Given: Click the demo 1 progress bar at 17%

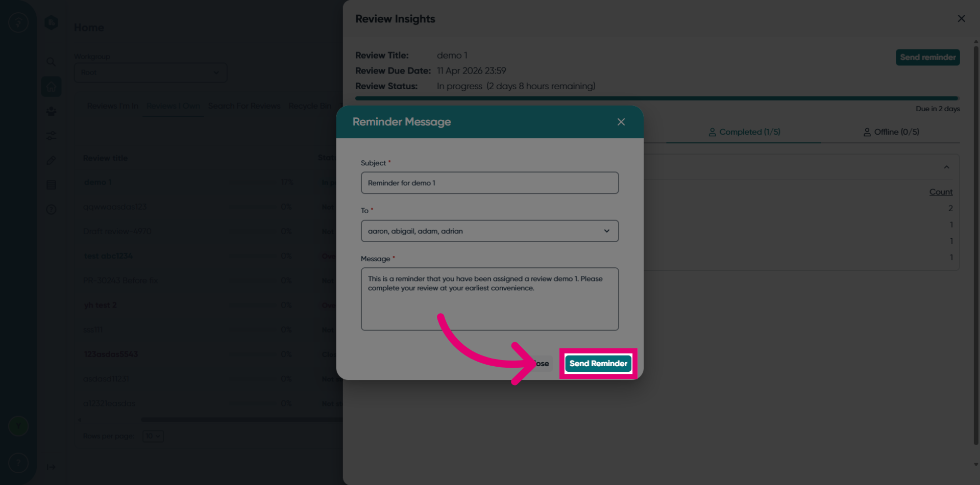Looking at the screenshot, I should 253,183.
